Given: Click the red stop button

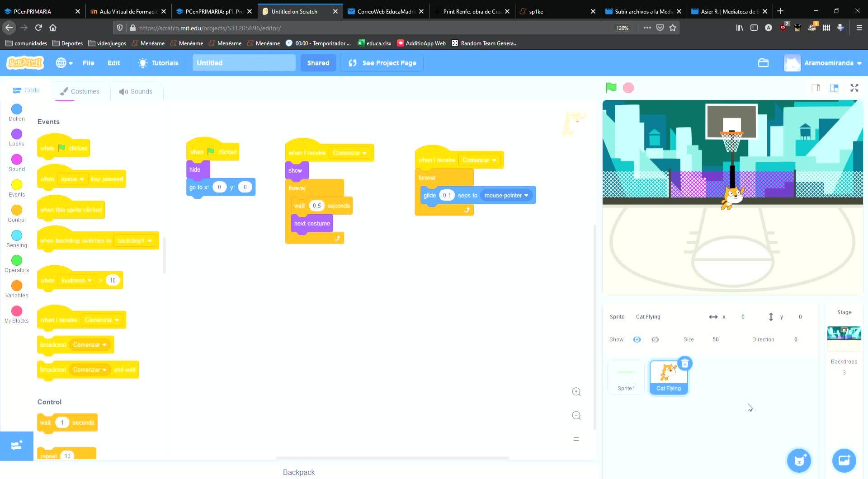Looking at the screenshot, I should tap(628, 88).
